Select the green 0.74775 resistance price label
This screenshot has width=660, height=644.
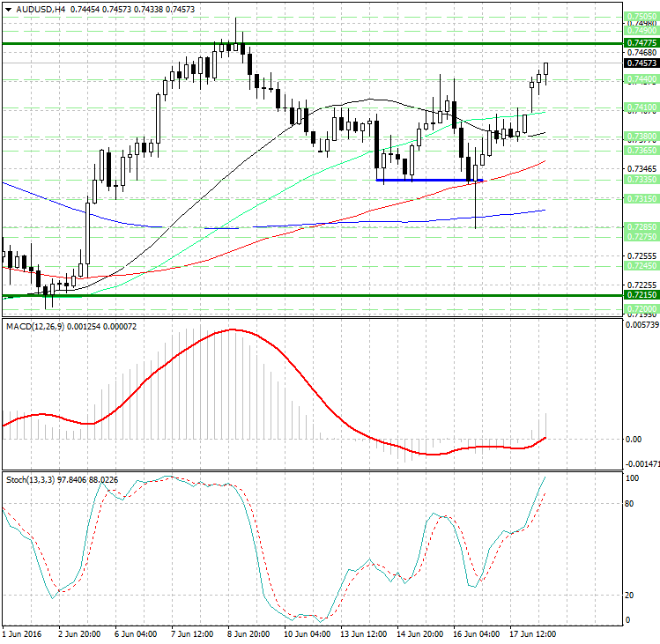pos(641,43)
